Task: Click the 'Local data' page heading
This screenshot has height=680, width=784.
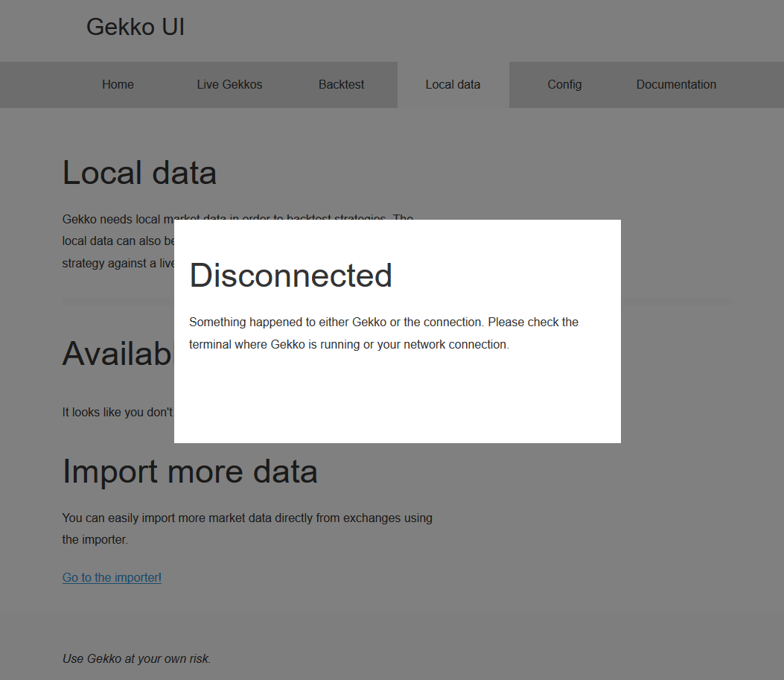Action: click(x=139, y=172)
